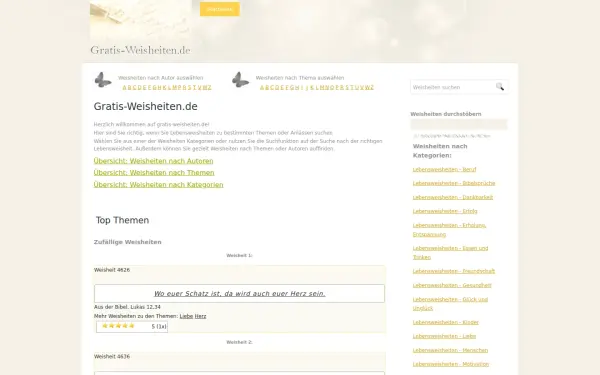This screenshot has height=375, width=600.
Task: Click the butterfly icon beside the author selection
Action: point(103,80)
